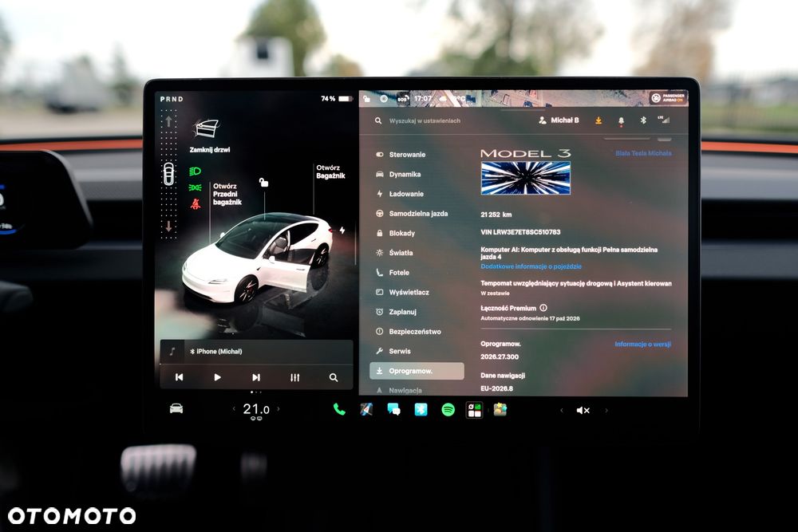Tap the Model 3 warp image thumbnail
This screenshot has height=532, width=798.
(526, 178)
